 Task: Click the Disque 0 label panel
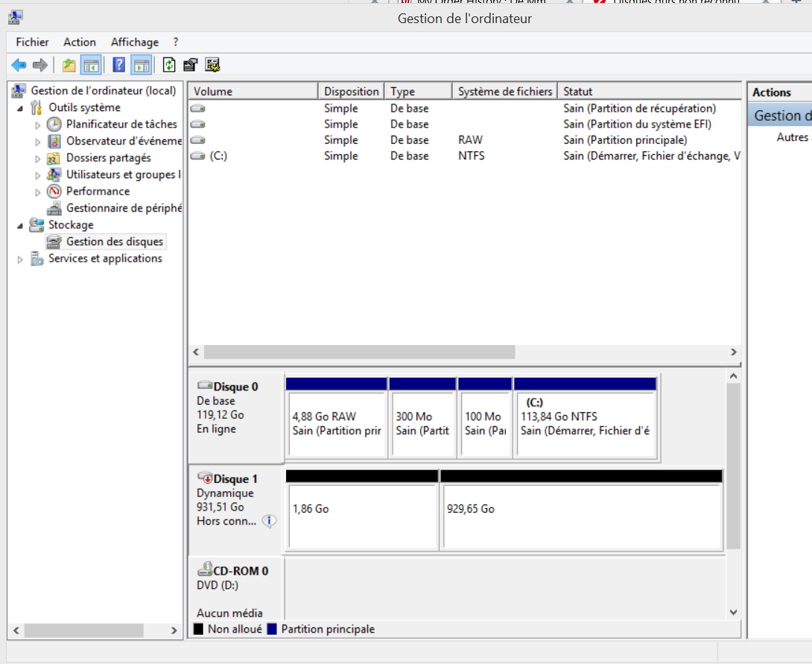(235, 417)
